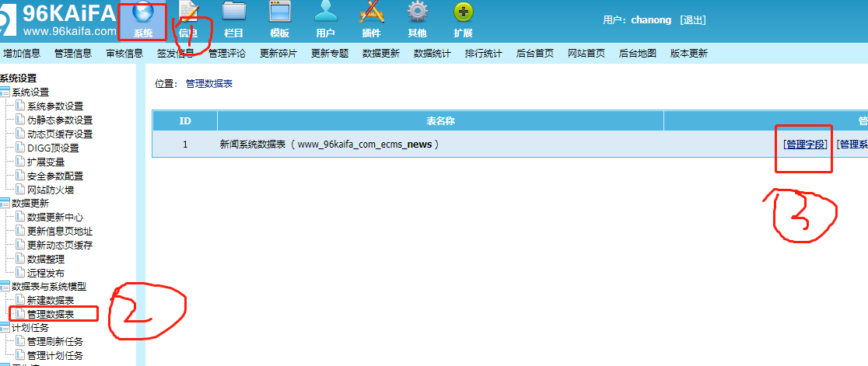Go to 后台首页
The height and width of the screenshot is (366, 868).
[x=535, y=54]
